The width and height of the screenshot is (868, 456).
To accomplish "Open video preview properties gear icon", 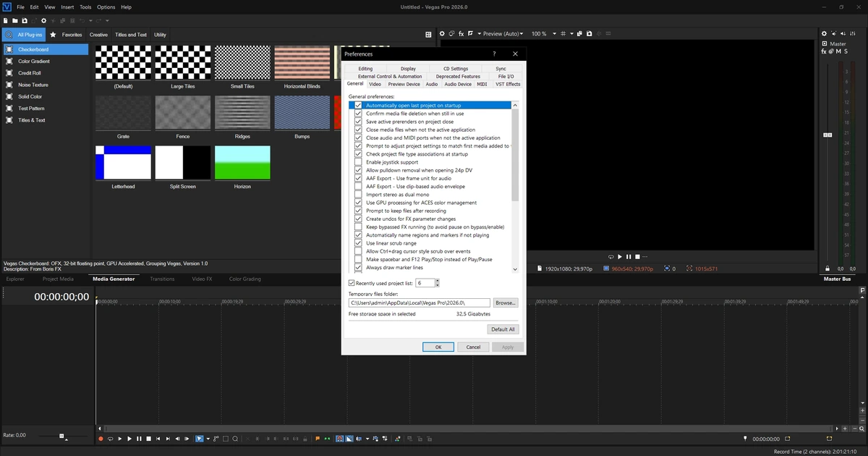I will pyautogui.click(x=442, y=33).
